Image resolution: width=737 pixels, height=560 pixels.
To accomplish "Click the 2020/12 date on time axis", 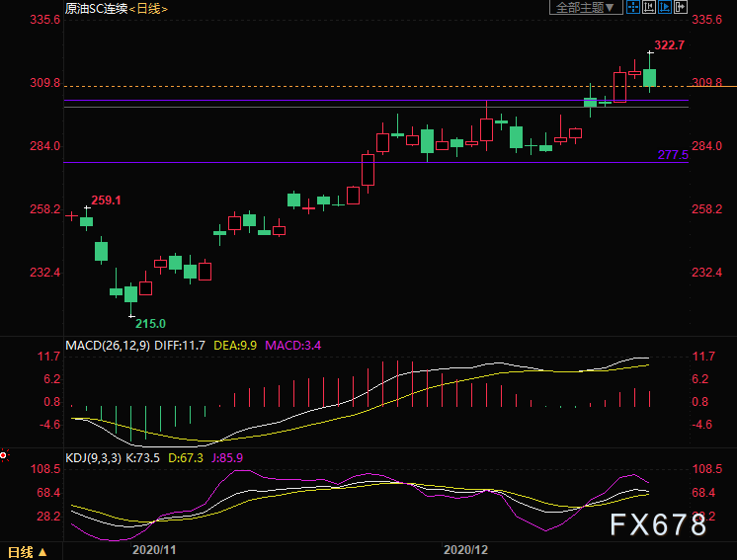I will pos(466,548).
